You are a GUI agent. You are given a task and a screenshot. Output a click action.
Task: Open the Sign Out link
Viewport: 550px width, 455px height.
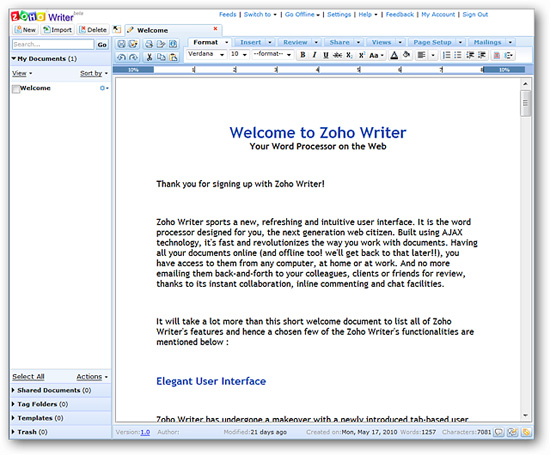click(475, 14)
